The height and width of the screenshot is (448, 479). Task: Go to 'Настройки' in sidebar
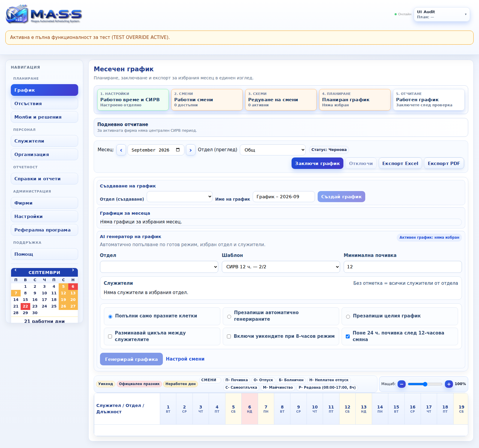click(x=44, y=217)
